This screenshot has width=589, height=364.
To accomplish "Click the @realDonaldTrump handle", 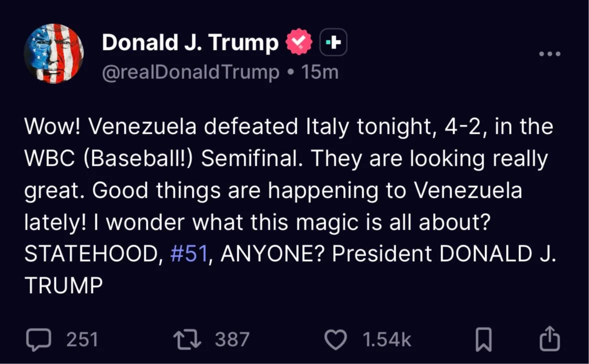I will 190,73.
